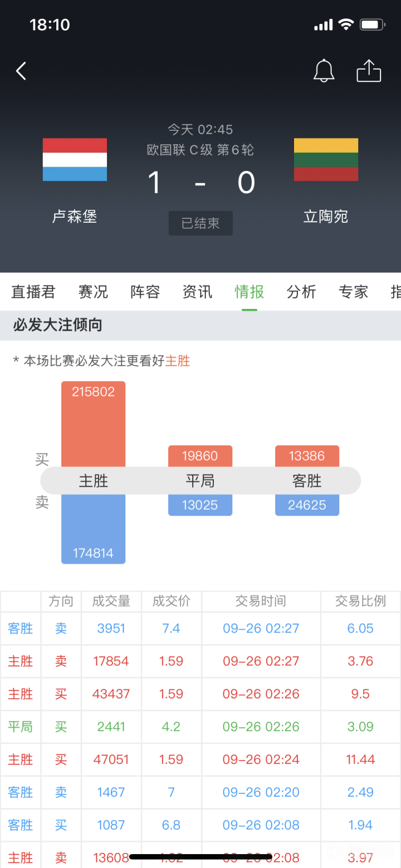Open the 分析 tab
Viewport: 401px width, 868px height.
coord(301,292)
